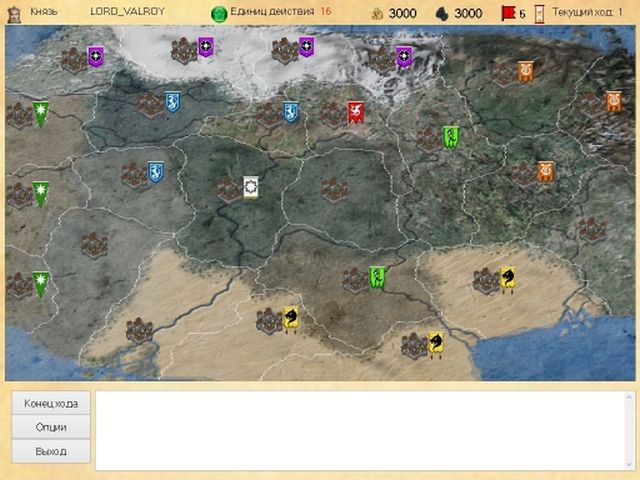The image size is (640, 480).
Task: Select the unowned castle in the central-east province
Action: pos(334,190)
